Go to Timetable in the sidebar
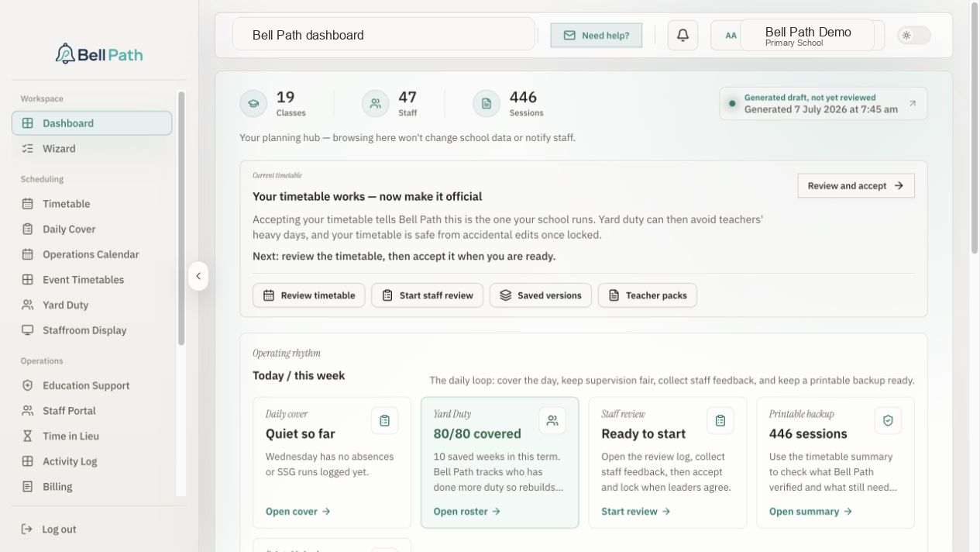Screen dimensions: 980x552 click(x=91, y=204)
